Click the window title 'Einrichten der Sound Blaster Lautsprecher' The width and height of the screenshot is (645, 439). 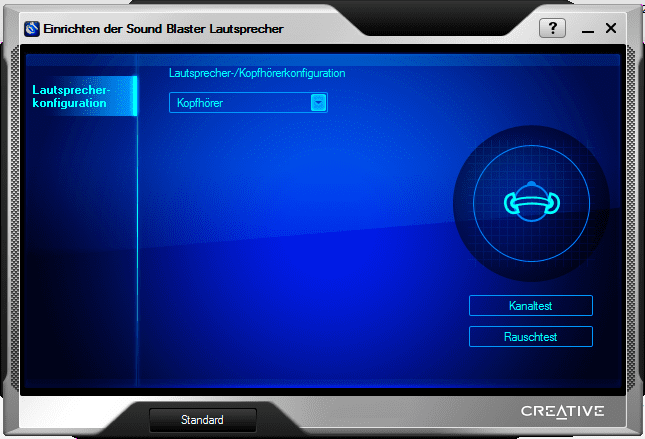pyautogui.click(x=163, y=29)
